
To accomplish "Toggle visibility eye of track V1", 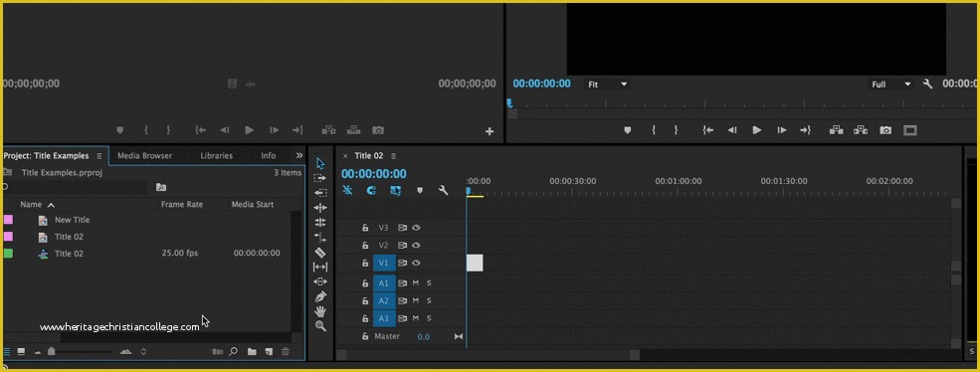I will [416, 263].
